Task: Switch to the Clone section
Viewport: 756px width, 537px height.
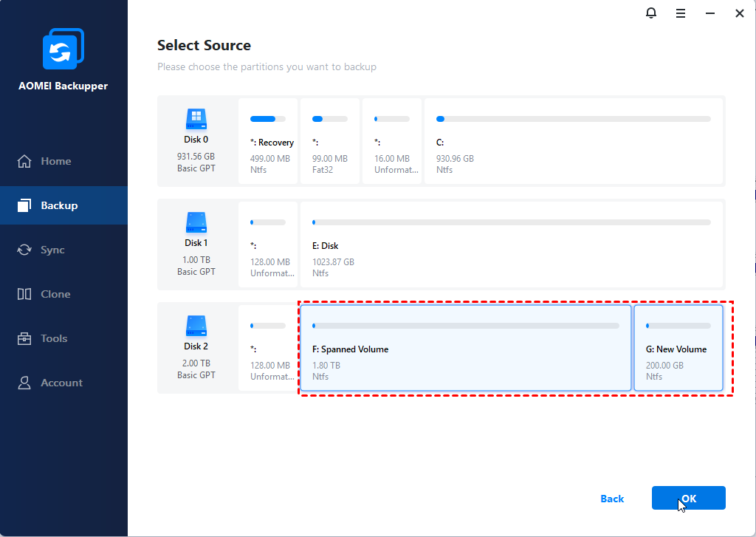Action: click(55, 294)
